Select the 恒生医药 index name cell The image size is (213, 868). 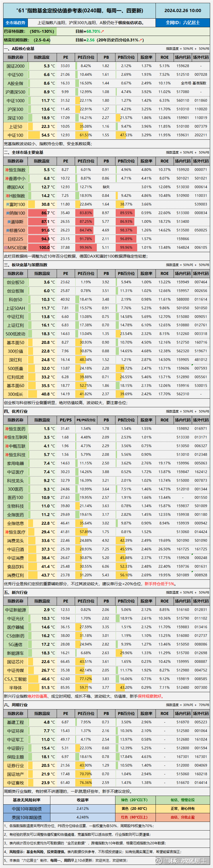(15, 429)
